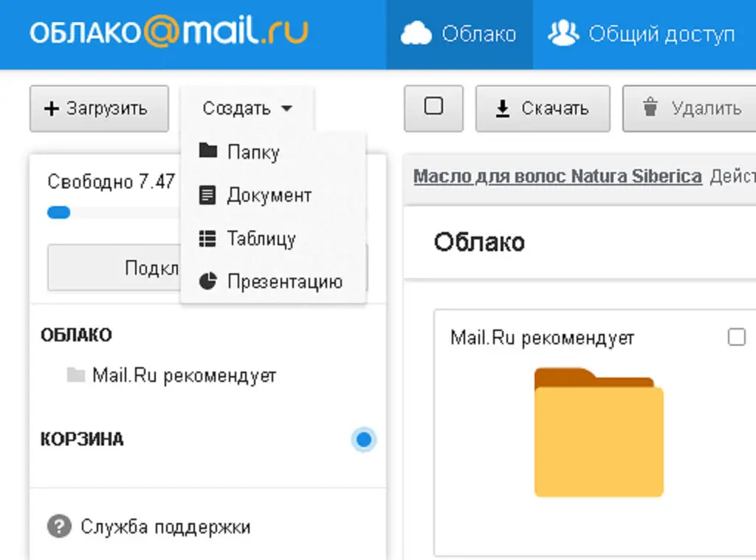Check the checkbox on Mail.Ru рекомендует folder
The image size is (756, 560).
pyautogui.click(x=736, y=337)
